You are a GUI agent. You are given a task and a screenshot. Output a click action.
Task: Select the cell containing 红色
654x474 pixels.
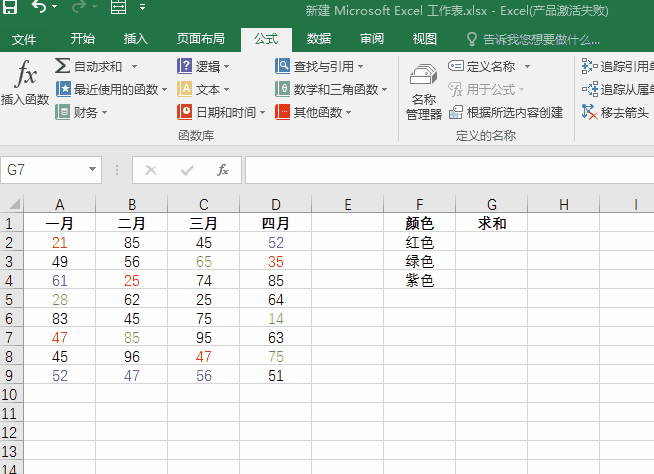(x=419, y=243)
